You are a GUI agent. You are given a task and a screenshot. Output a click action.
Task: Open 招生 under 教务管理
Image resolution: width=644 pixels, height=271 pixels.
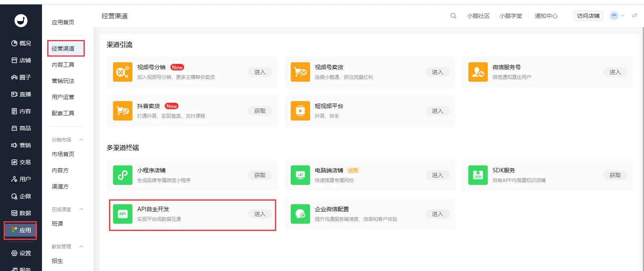57,261
